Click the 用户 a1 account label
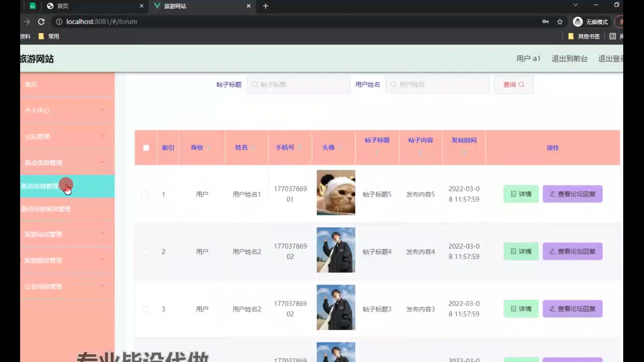This screenshot has width=644, height=362. [x=528, y=59]
